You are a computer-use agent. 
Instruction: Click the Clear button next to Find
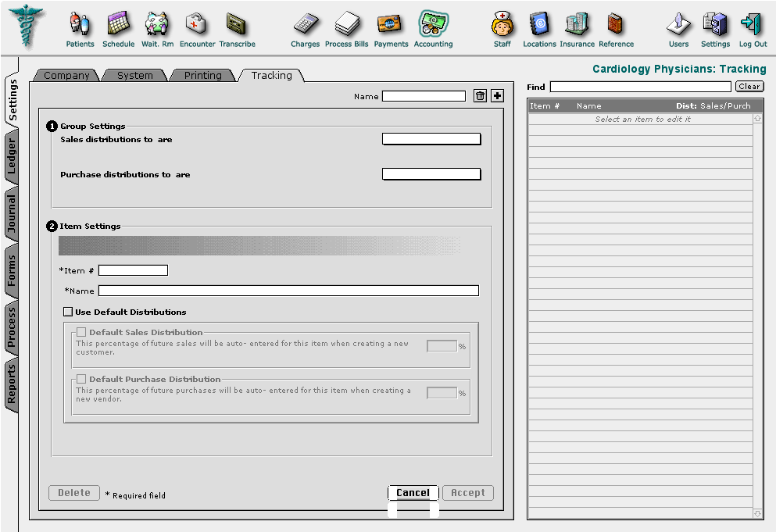[749, 87]
